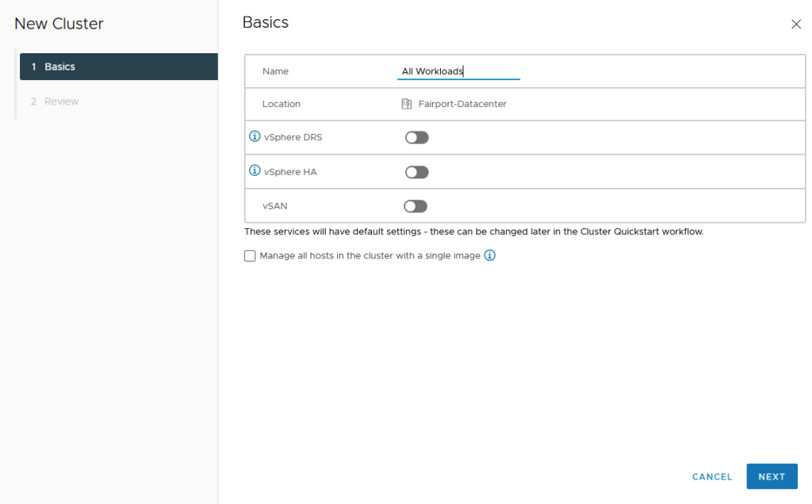Enable the vSphere DRS toggle
The height and width of the screenshot is (504, 812).
[x=416, y=138]
